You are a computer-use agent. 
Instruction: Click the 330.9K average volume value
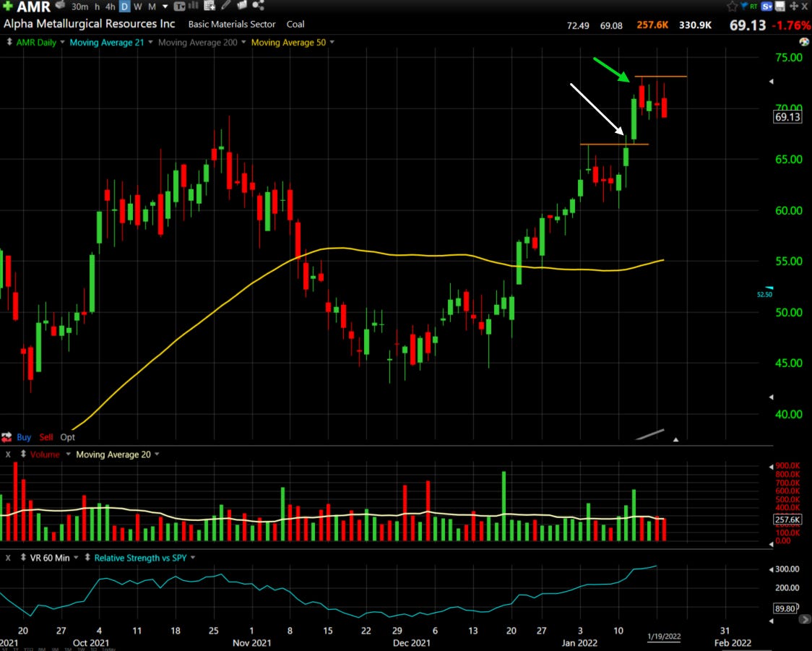point(695,25)
